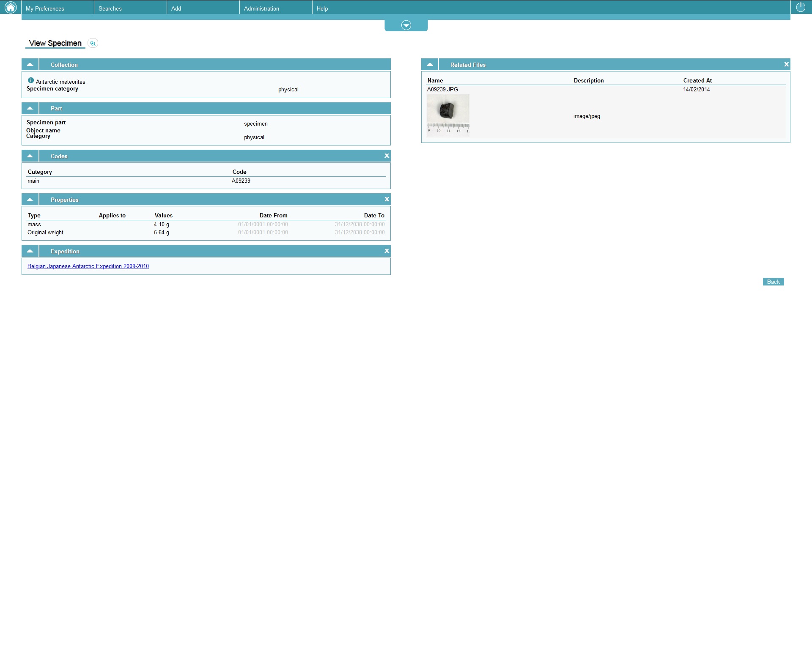The width and height of the screenshot is (812, 653).
Task: Close the Related Files panel
Action: [786, 65]
